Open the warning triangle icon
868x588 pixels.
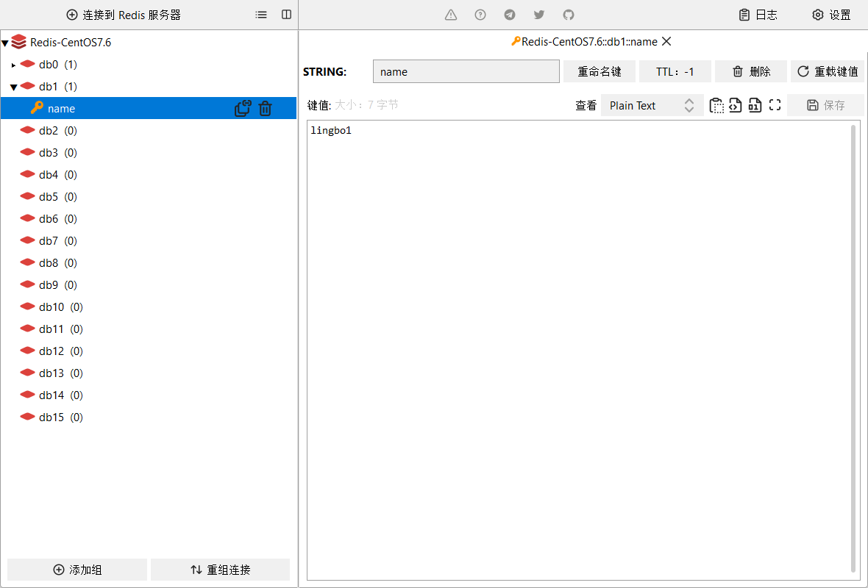(451, 15)
